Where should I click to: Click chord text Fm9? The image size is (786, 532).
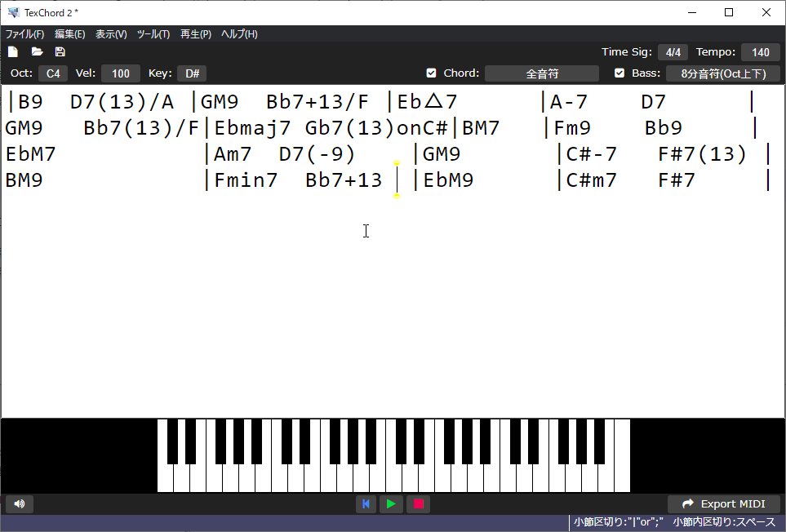pos(572,128)
